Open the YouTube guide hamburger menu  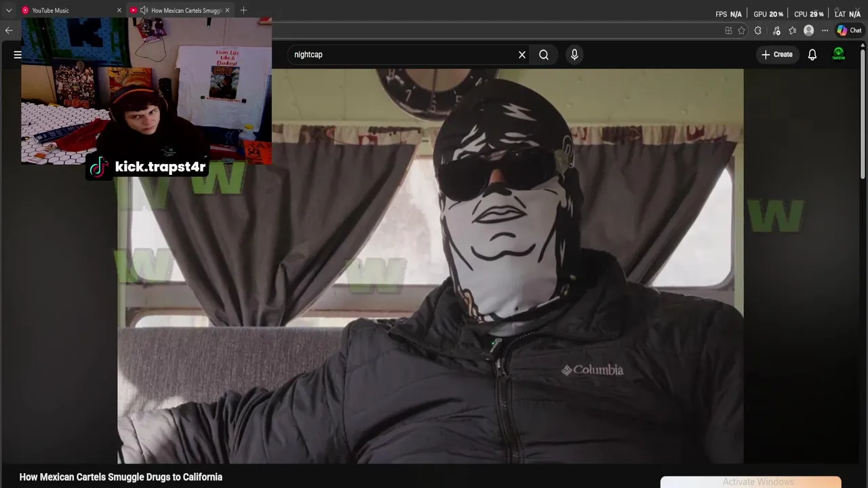pos(18,55)
